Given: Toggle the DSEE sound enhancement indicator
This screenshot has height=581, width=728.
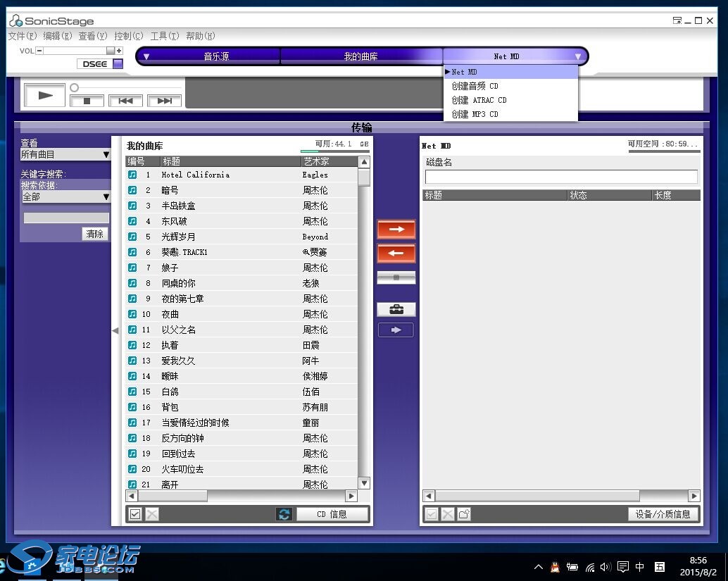Looking at the screenshot, I should (x=118, y=63).
